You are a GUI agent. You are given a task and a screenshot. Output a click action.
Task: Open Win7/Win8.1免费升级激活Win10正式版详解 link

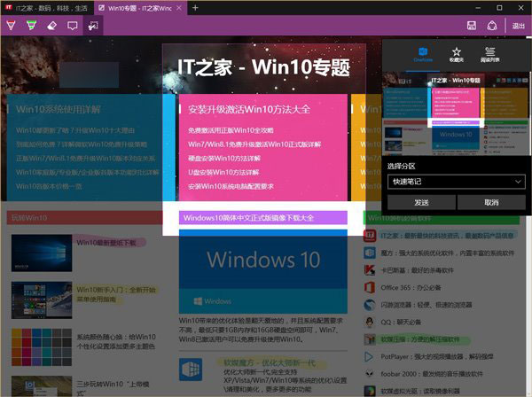[254, 144]
